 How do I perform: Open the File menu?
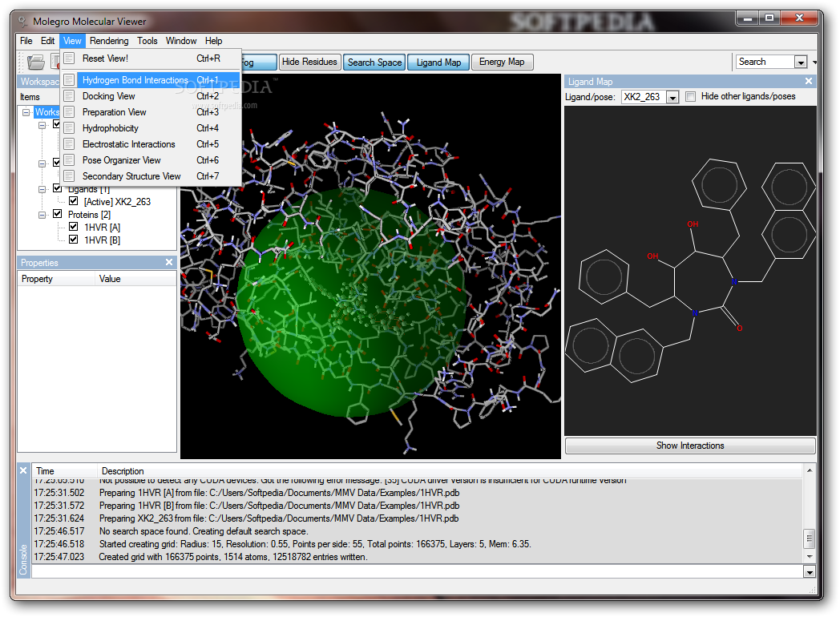coord(26,41)
